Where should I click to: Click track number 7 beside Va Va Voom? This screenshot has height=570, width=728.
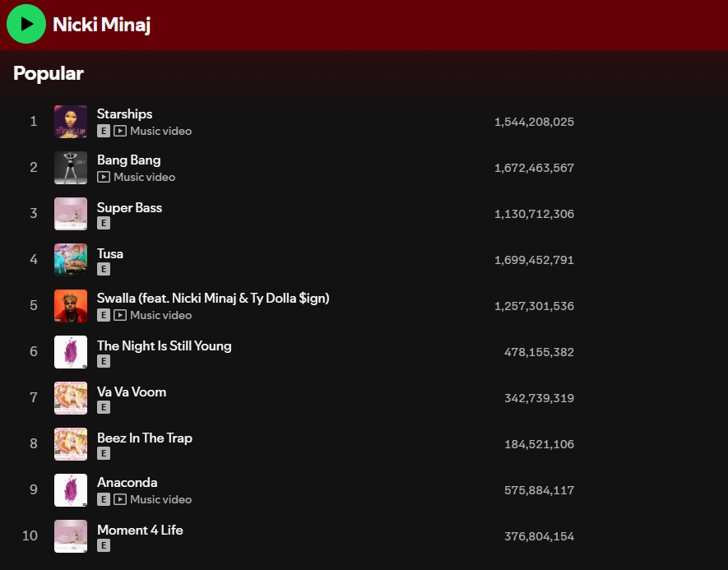[34, 398]
